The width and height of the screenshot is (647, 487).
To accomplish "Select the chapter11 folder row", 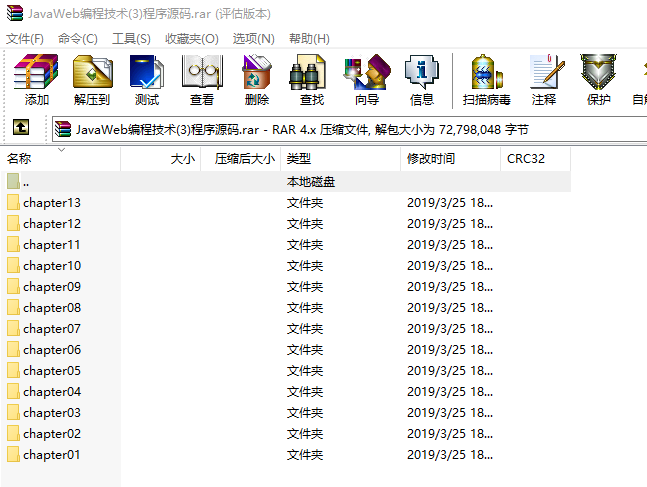I will (286, 244).
